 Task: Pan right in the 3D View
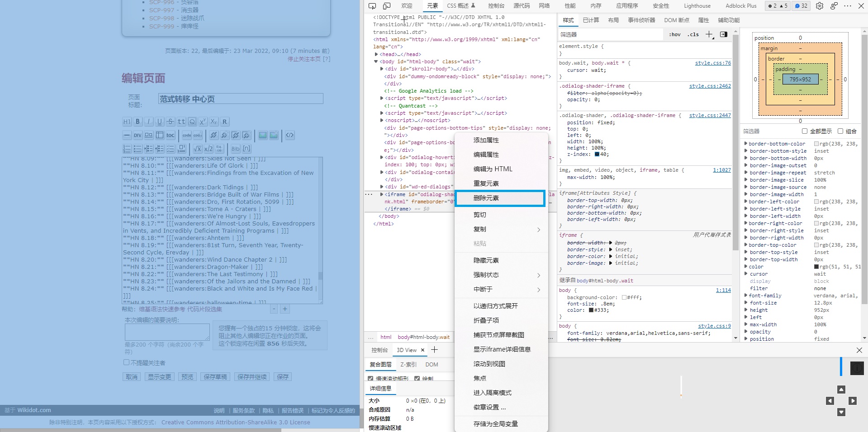pyautogui.click(x=853, y=401)
